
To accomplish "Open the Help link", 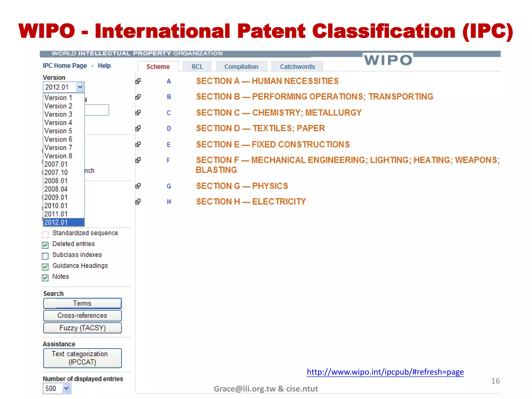I will point(104,66).
